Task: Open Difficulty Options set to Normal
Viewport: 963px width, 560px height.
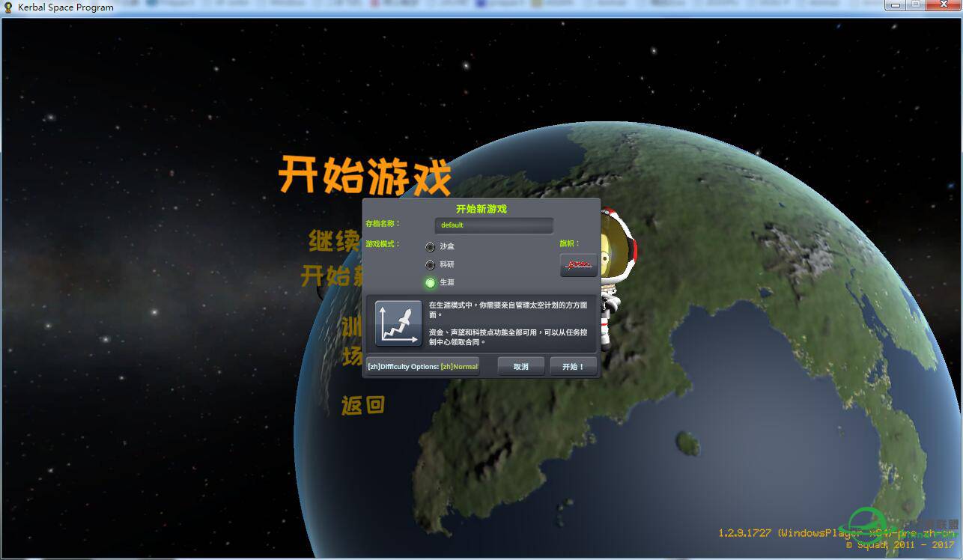Action: click(x=422, y=367)
